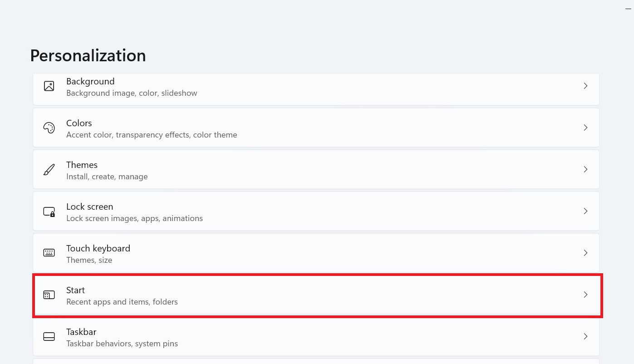
Task: Minimize the Settings window
Action: click(x=628, y=9)
